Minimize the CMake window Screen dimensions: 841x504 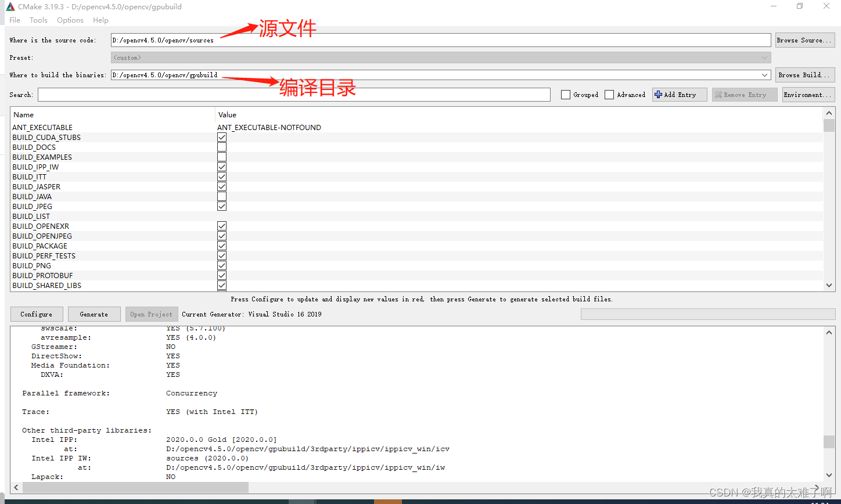click(773, 6)
